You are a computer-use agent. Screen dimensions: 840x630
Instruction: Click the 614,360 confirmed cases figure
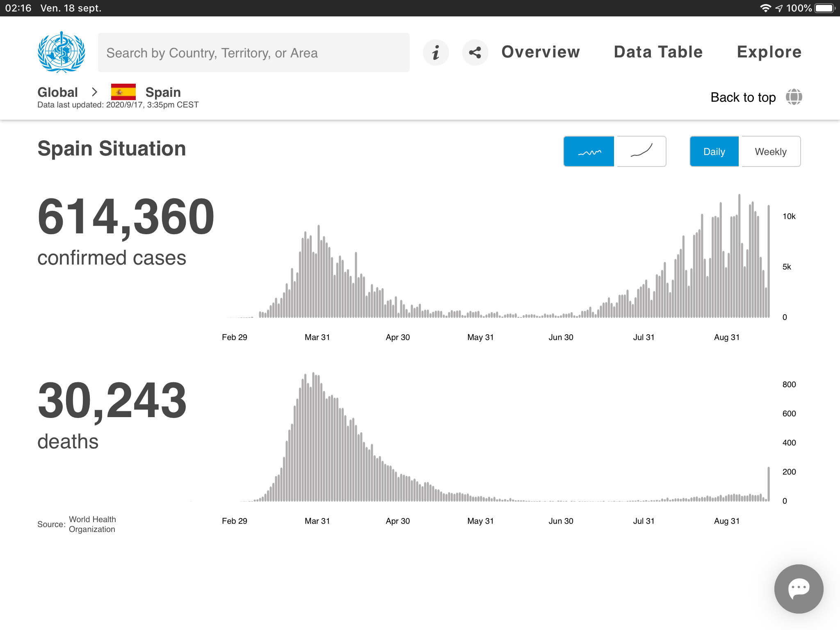pyautogui.click(x=126, y=217)
